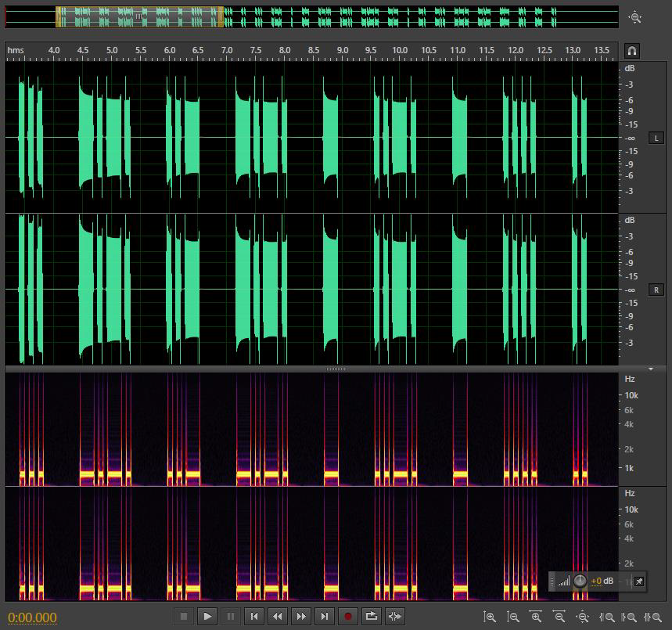Zoom in amplitude

click(490, 617)
